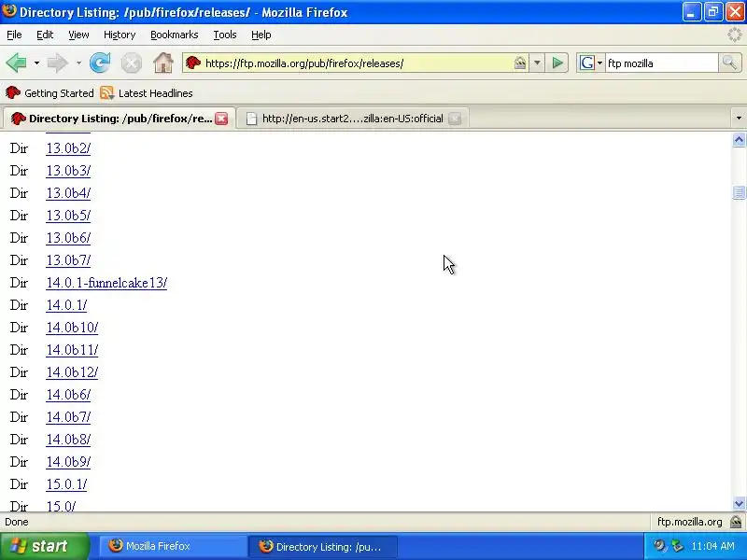Click the search box containing 'ftp mozilla'

(661, 63)
